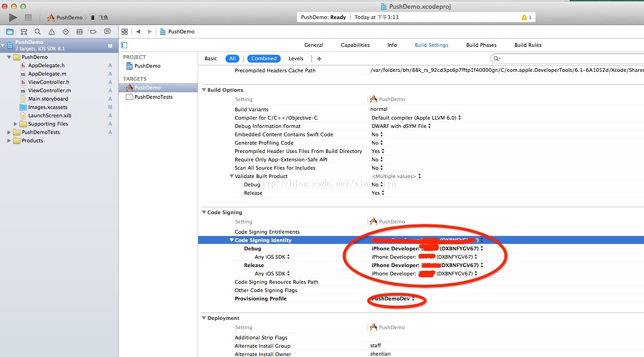This screenshot has width=644, height=357.
Task: Expand the Products folder
Action: 9,140
